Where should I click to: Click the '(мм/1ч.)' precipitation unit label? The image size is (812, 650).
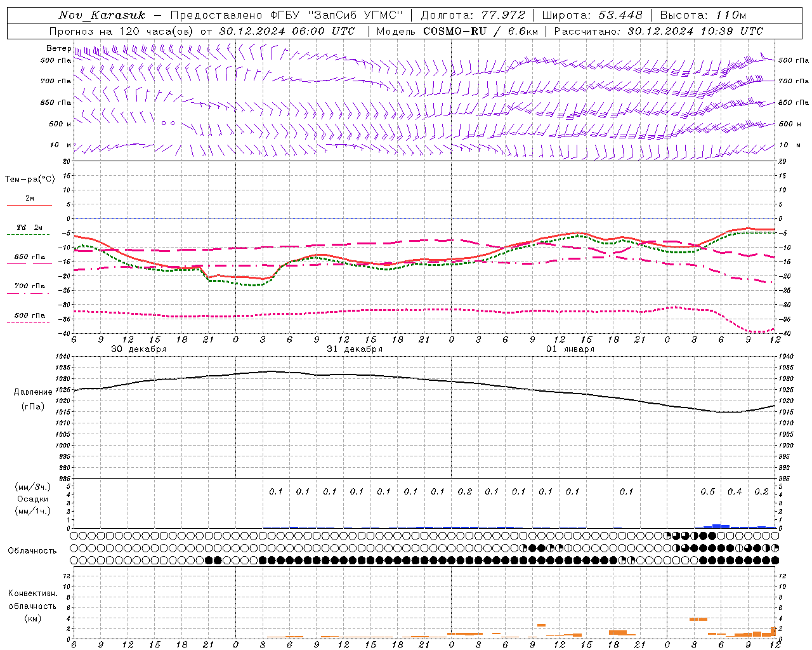[x=33, y=511]
